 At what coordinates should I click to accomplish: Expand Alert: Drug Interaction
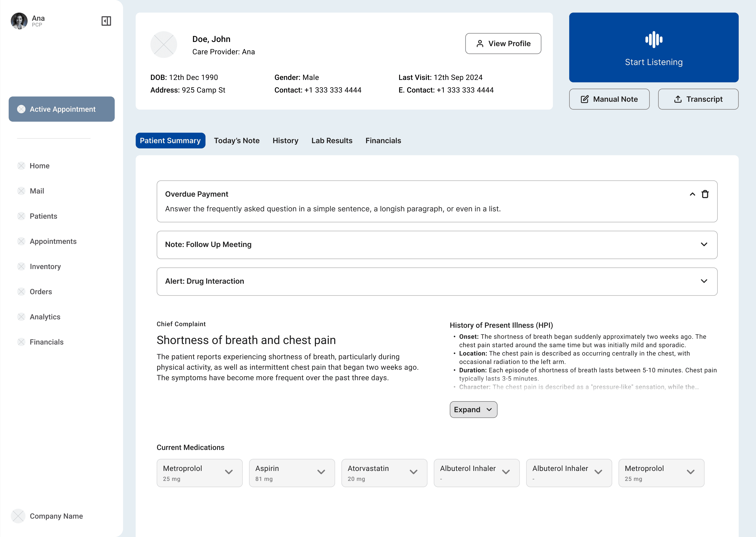[704, 281]
